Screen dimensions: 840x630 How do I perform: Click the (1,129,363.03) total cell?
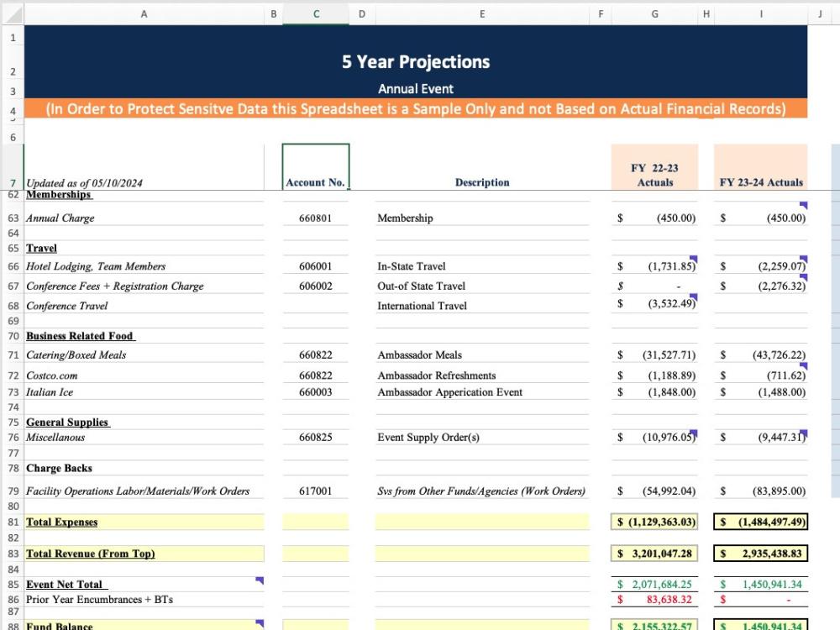click(654, 522)
